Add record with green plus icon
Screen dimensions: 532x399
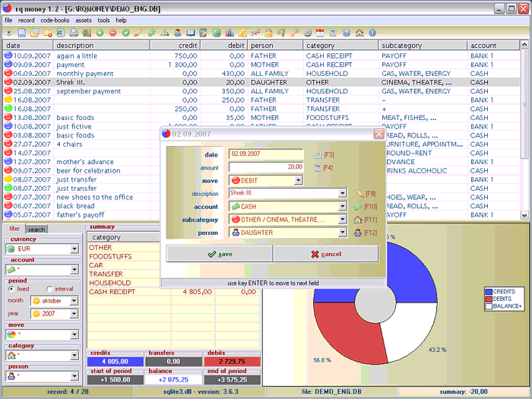(100, 33)
